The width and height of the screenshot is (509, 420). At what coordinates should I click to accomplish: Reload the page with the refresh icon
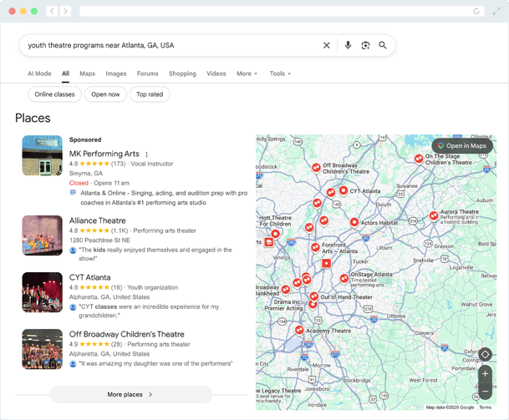tap(476, 12)
